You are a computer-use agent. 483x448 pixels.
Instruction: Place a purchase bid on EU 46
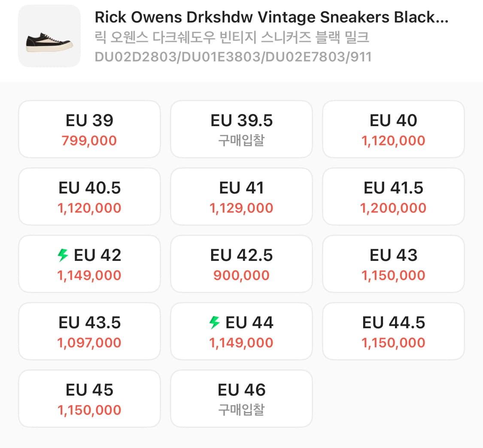(241, 399)
